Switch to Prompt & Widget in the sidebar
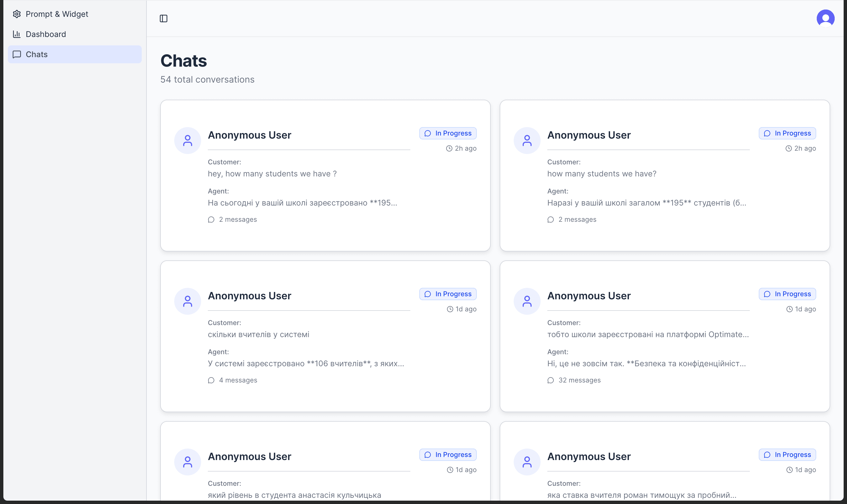Viewport: 847px width, 504px height. [57, 14]
